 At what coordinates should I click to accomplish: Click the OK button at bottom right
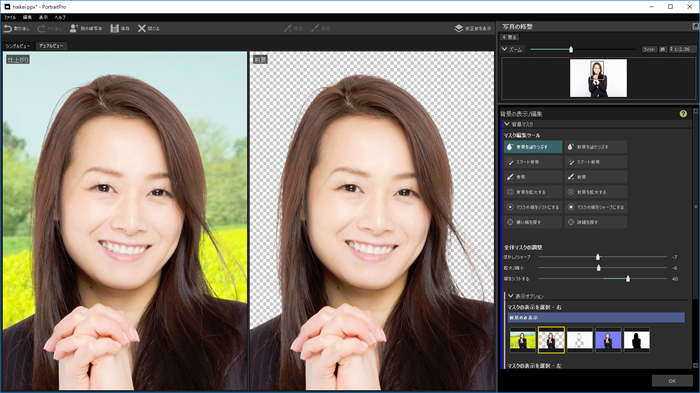click(x=672, y=381)
